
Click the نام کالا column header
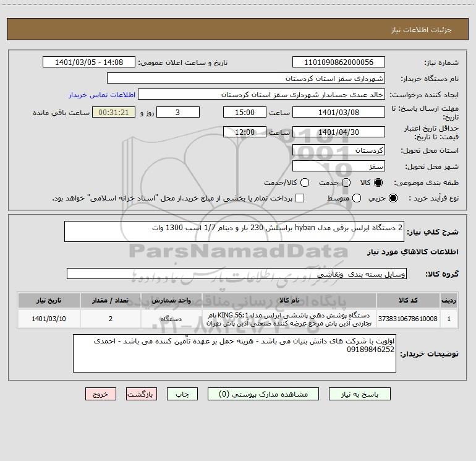[289, 301]
